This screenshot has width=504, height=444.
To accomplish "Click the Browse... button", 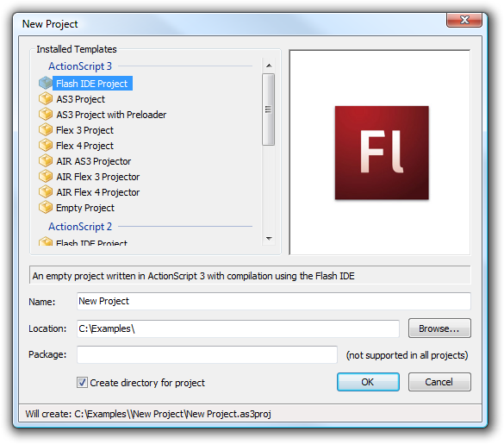I will tap(439, 328).
